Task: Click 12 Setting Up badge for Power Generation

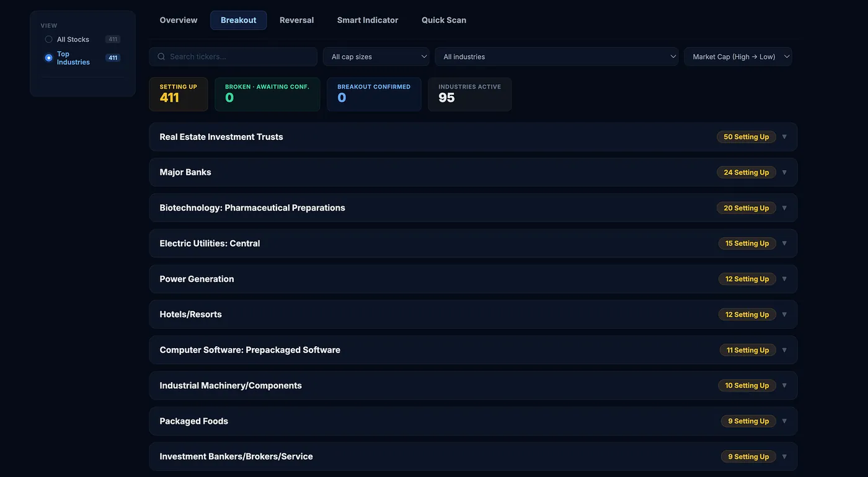Action: point(747,279)
